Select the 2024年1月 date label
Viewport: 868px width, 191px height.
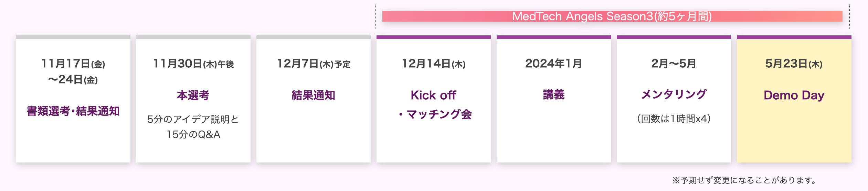[x=553, y=64]
